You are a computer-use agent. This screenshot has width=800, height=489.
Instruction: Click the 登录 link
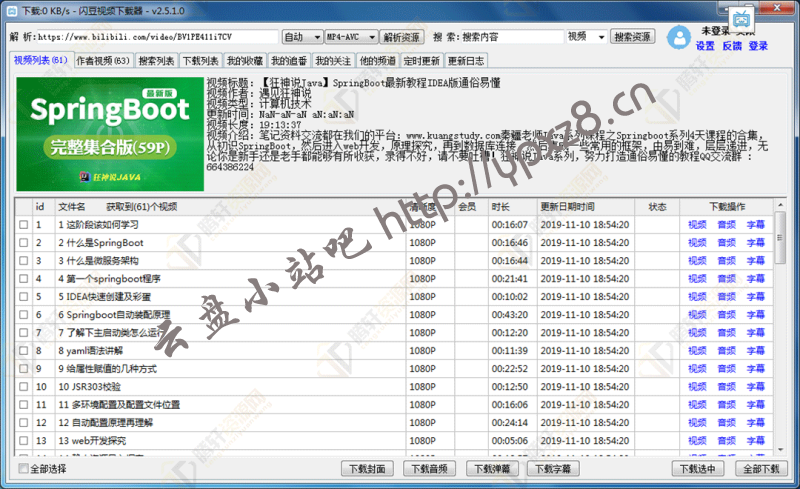[759, 46]
